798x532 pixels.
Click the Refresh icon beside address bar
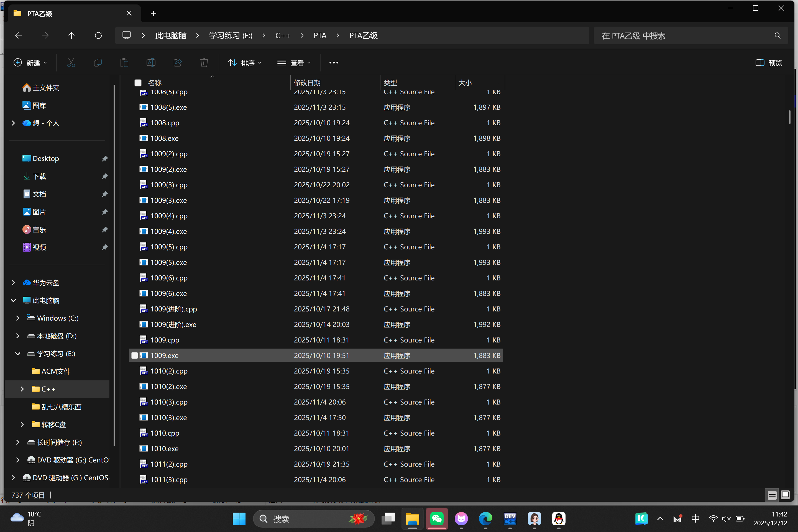(98, 35)
